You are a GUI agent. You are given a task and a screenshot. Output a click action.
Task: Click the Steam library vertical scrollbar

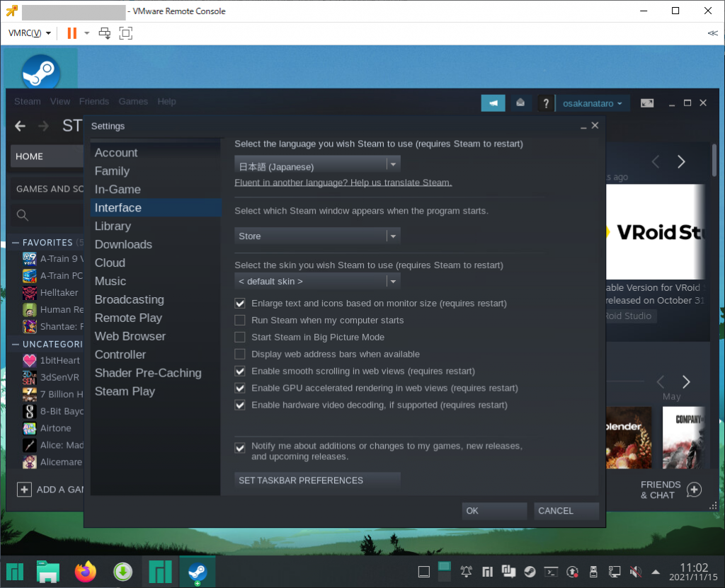714,160
